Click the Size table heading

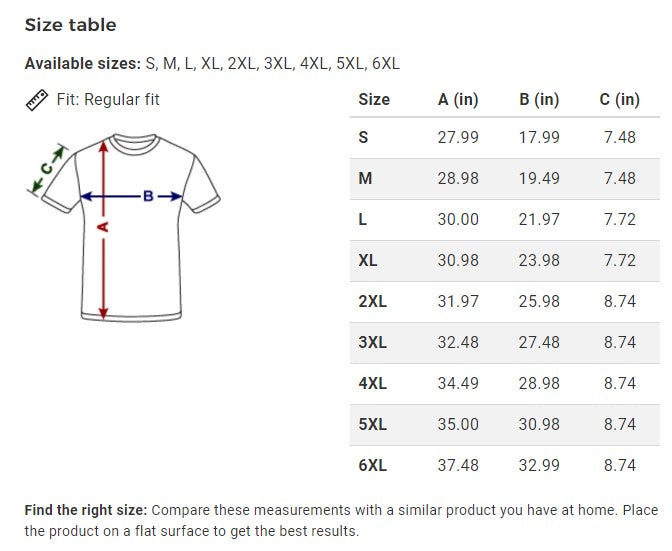[x=70, y=25]
